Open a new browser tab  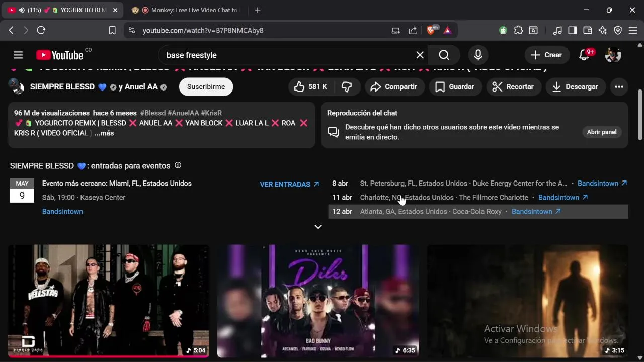(x=258, y=10)
